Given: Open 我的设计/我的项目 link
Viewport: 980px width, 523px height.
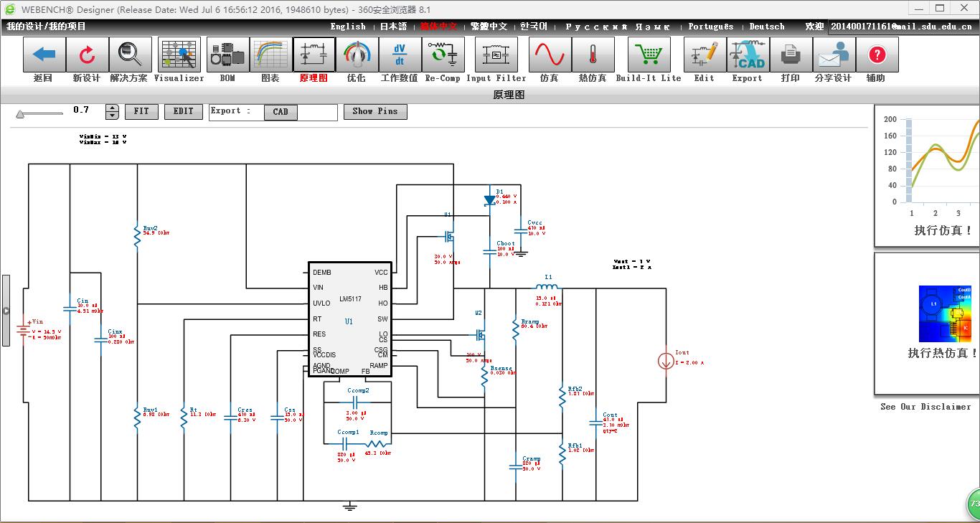Looking at the screenshot, I should click(47, 27).
